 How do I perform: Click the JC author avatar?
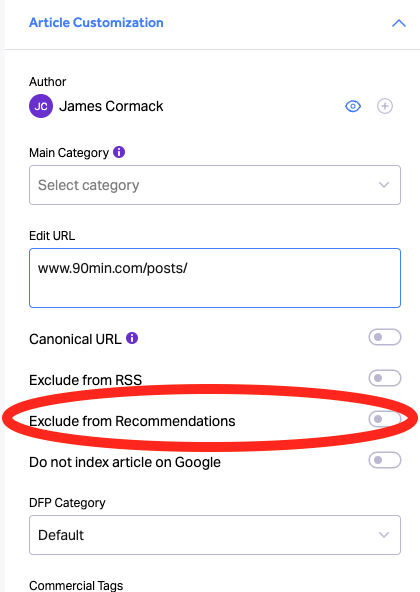pyautogui.click(x=41, y=106)
